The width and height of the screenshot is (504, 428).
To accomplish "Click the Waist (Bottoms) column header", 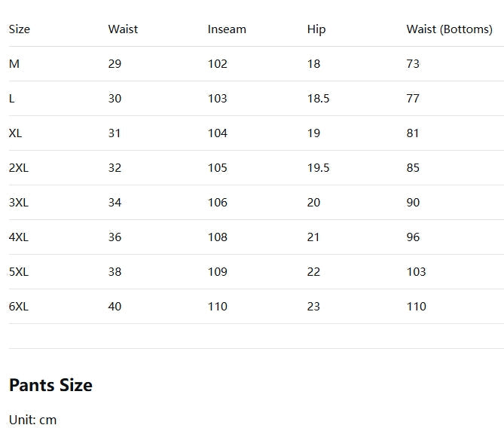I will [x=449, y=29].
